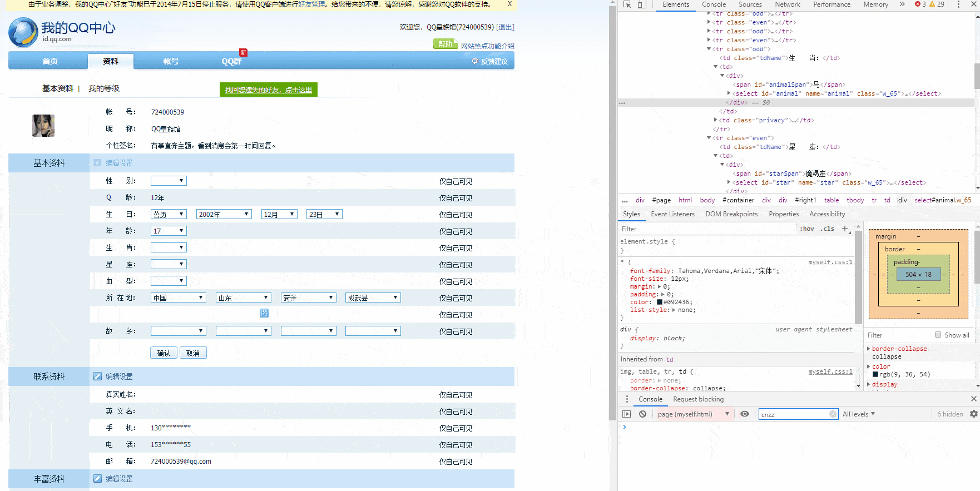Toggle the 丰富资料 编辑设置 checkbox

pos(98,479)
